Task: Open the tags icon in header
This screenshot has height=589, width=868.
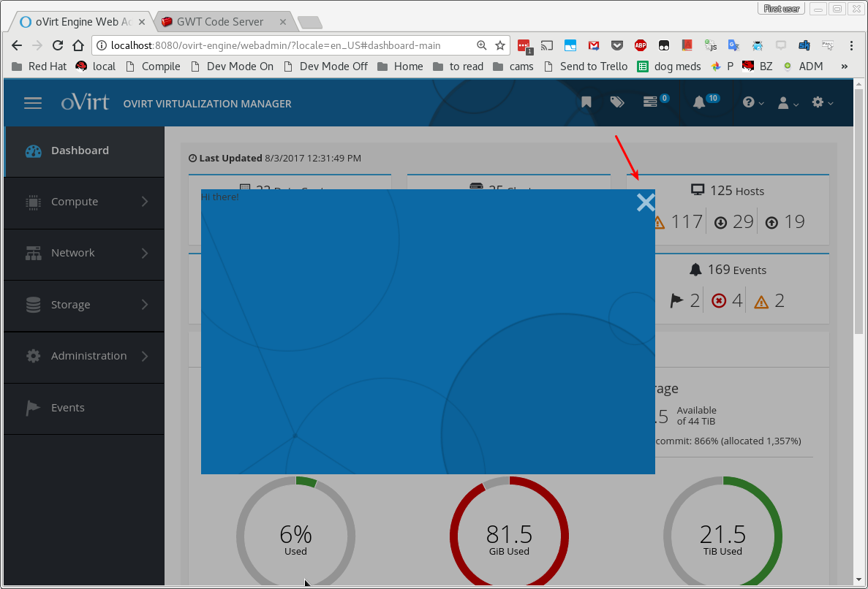Action: (617, 103)
